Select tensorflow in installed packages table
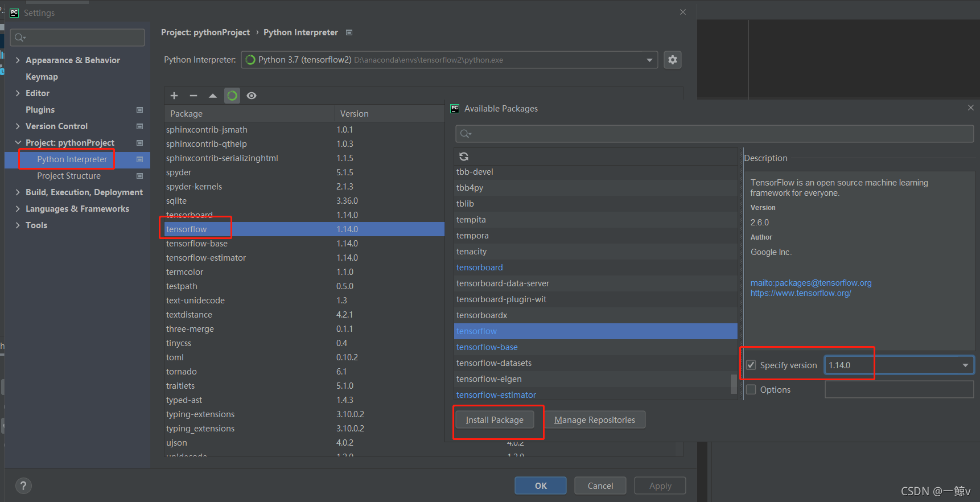Image resolution: width=980 pixels, height=502 pixels. coord(304,229)
